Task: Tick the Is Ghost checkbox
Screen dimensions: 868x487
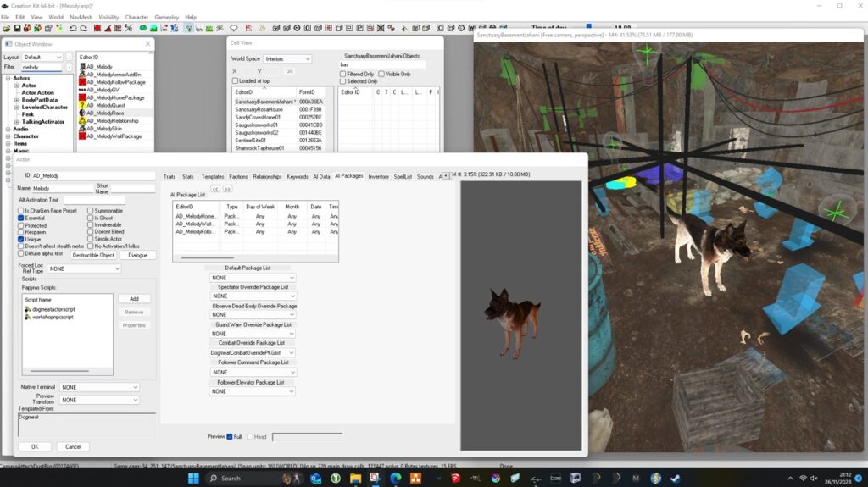Action: point(90,218)
